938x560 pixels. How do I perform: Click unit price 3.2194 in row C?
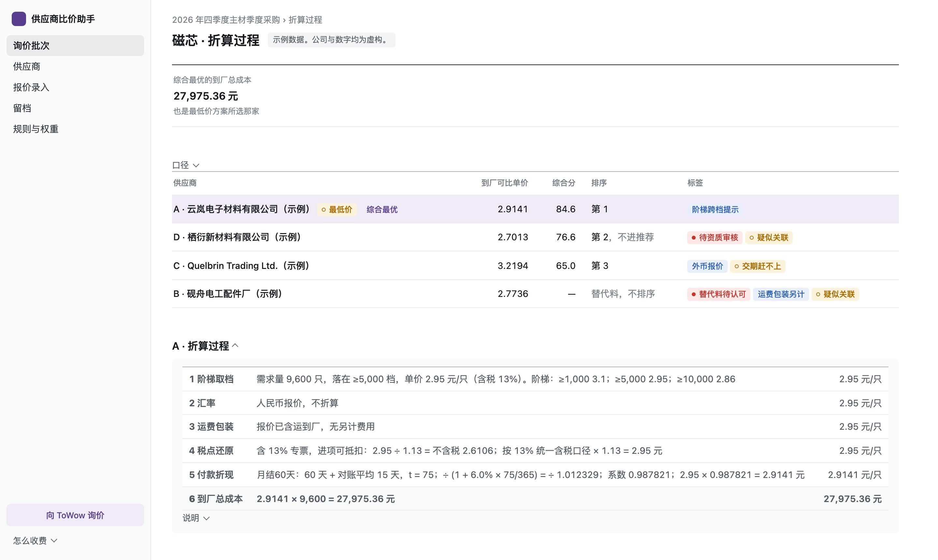coord(513,266)
